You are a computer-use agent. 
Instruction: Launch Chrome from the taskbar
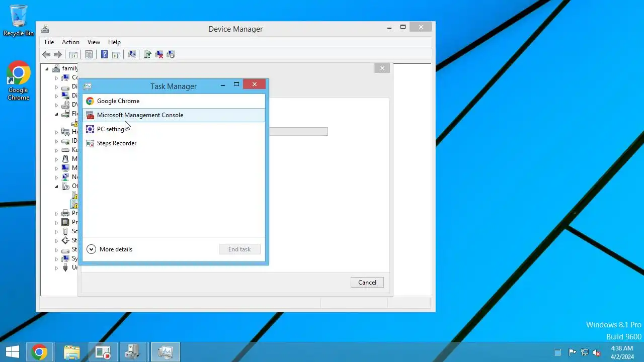tap(39, 352)
